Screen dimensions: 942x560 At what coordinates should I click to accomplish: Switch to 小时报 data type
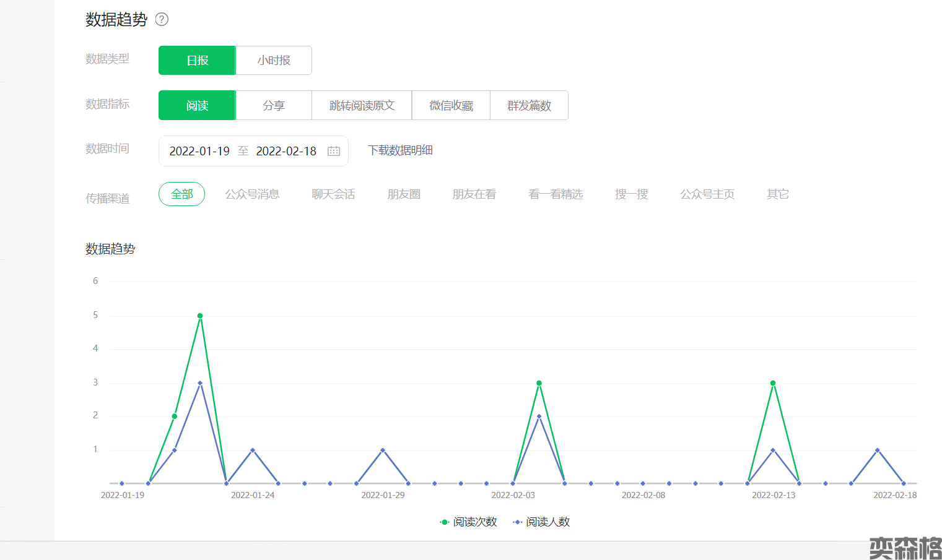coord(274,60)
